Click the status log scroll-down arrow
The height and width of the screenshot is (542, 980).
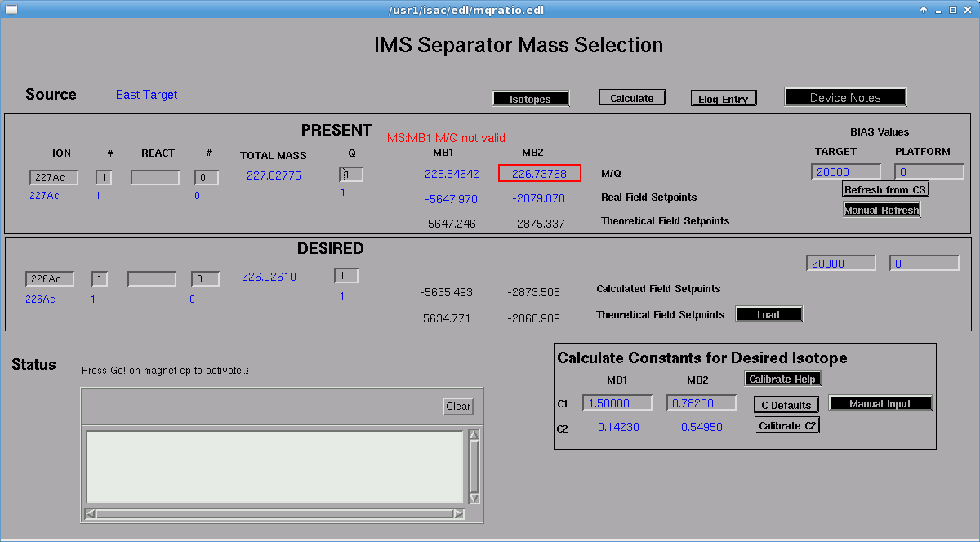pos(474,499)
